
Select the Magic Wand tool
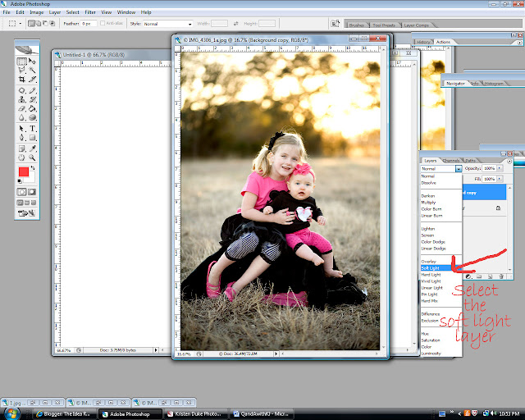tap(32, 71)
